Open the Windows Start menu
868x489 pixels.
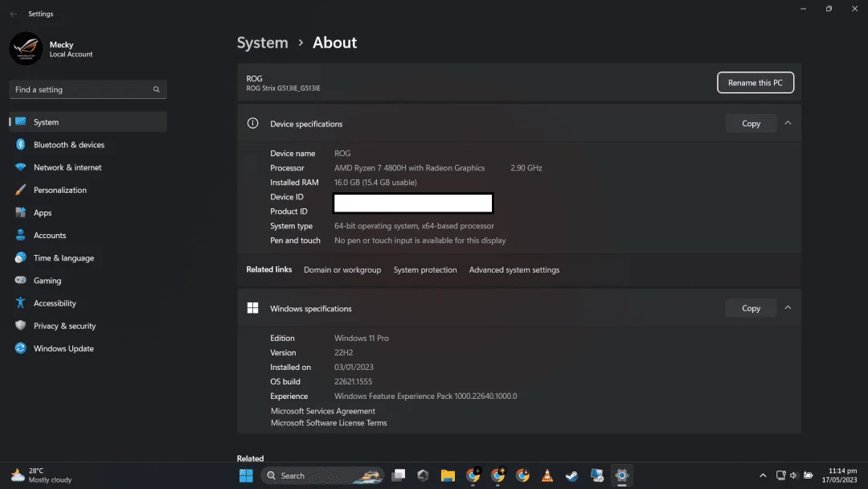(246, 475)
